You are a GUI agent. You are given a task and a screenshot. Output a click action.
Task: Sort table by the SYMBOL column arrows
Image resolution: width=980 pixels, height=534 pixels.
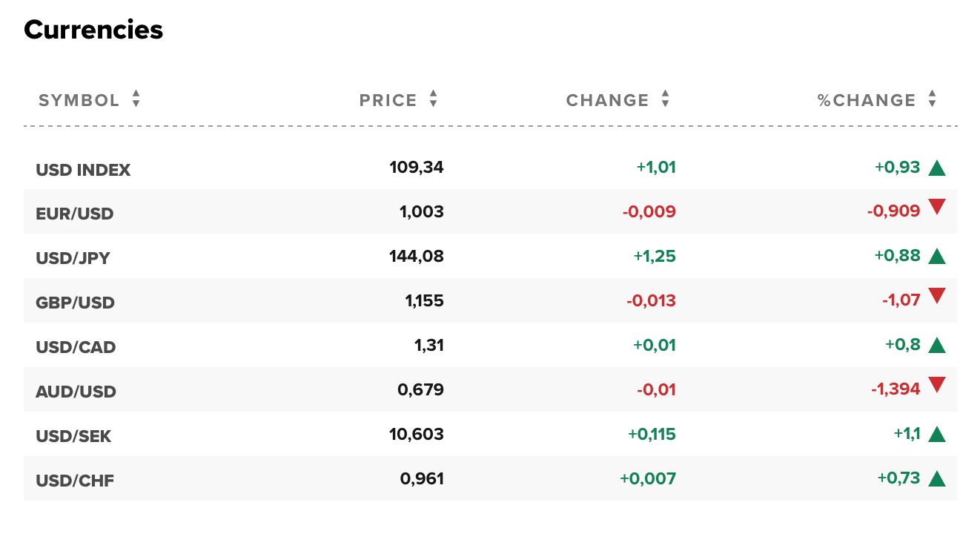coord(136,99)
